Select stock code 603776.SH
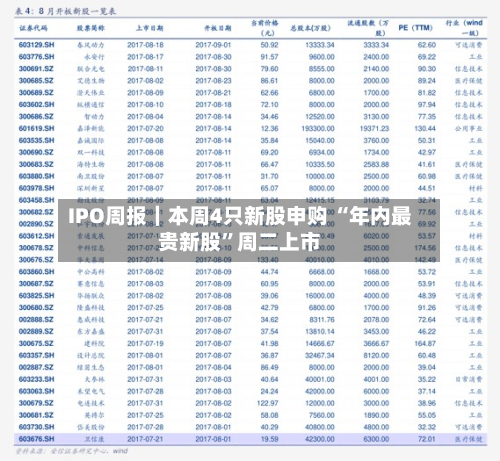The image size is (500, 461). tap(36, 57)
